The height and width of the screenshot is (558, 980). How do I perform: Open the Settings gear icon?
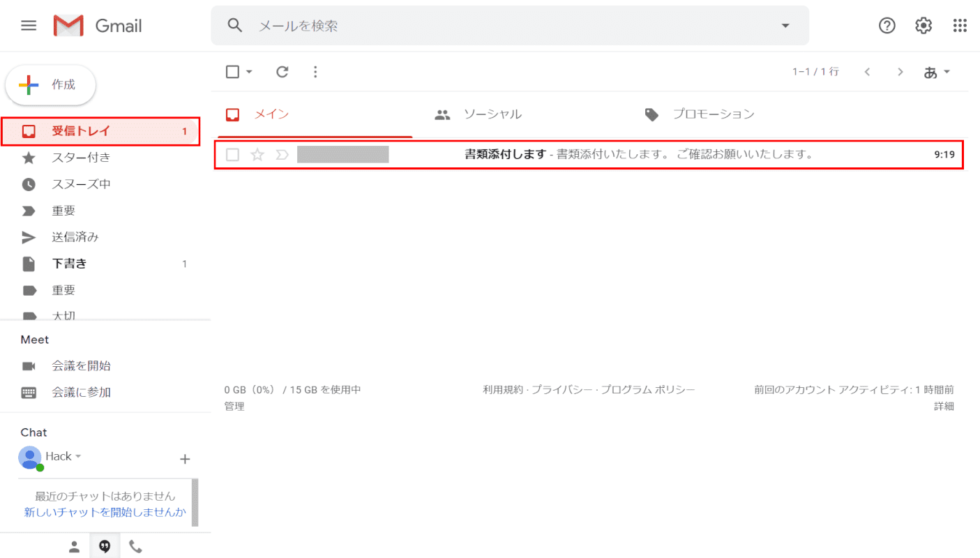(924, 26)
